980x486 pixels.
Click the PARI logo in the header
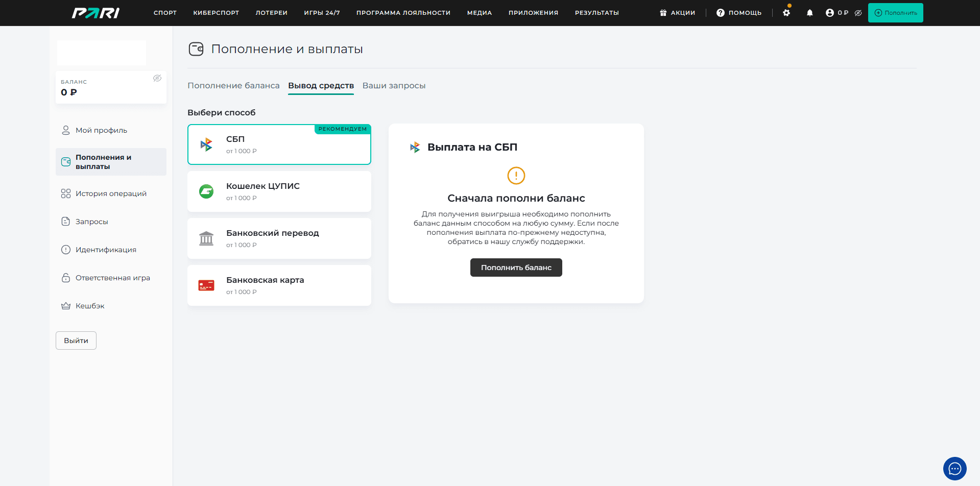tap(95, 13)
